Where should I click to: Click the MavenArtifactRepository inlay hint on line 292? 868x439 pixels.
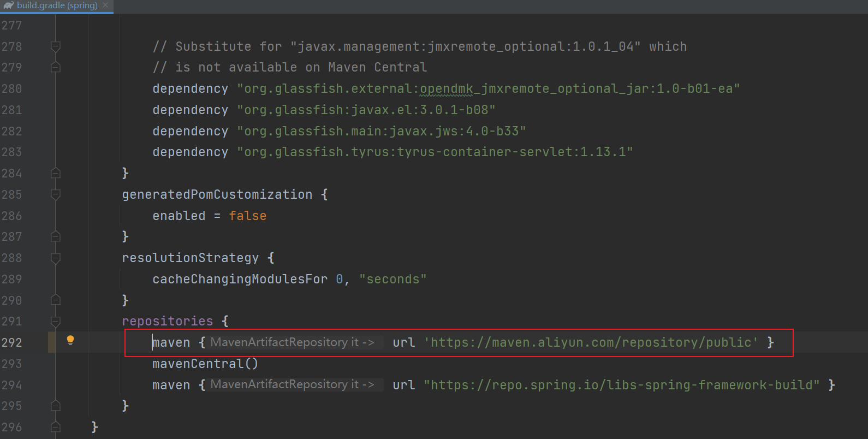(x=292, y=342)
